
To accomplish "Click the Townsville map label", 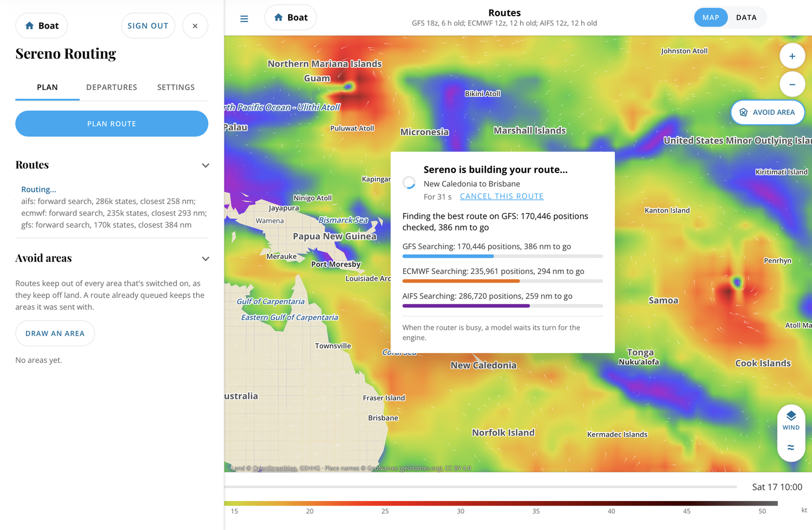I will [x=333, y=346].
